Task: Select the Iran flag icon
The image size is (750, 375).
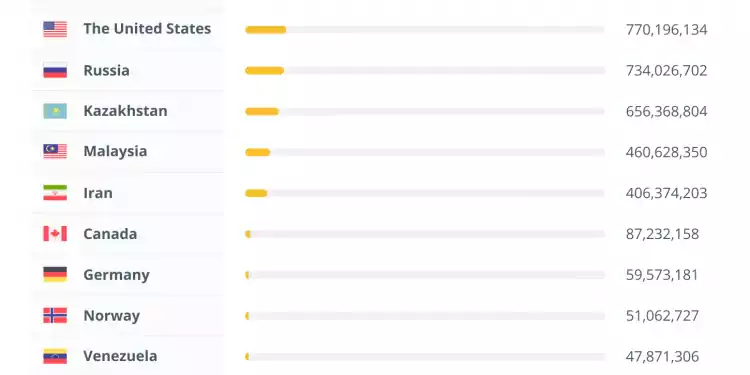Action: [x=55, y=193]
